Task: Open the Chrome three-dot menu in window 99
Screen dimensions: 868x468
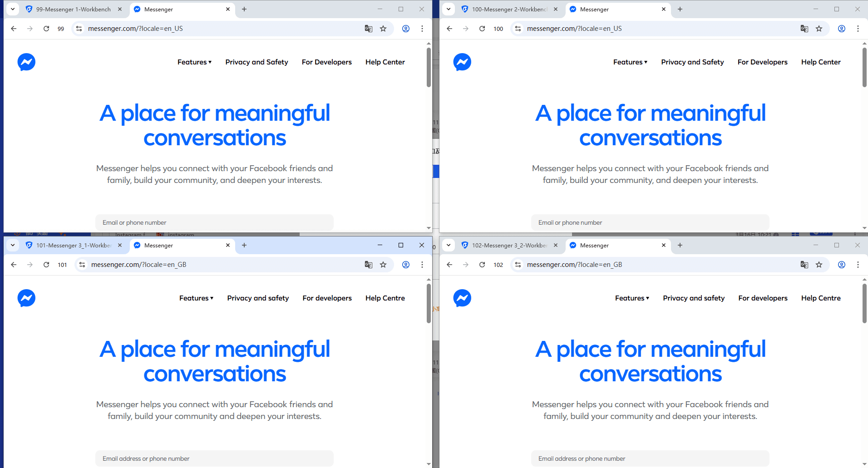Action: pos(422,29)
